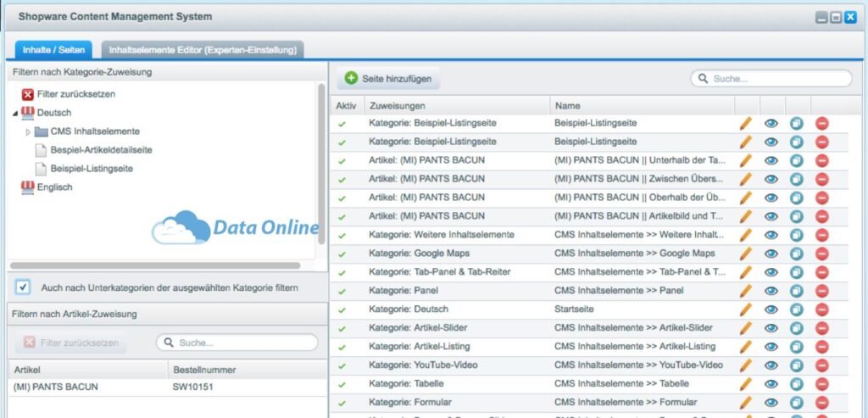Delete the Kategorie: Formular page
The width and height of the screenshot is (868, 418).
point(822,403)
